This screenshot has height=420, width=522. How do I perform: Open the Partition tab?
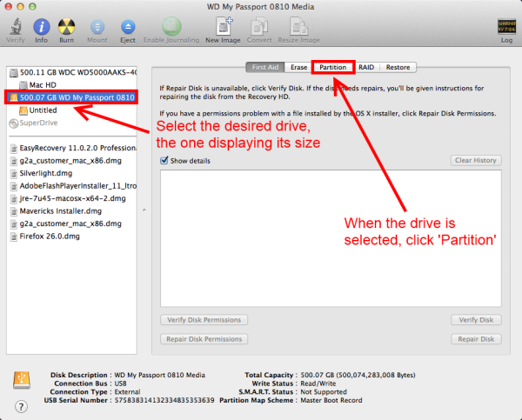tap(333, 67)
